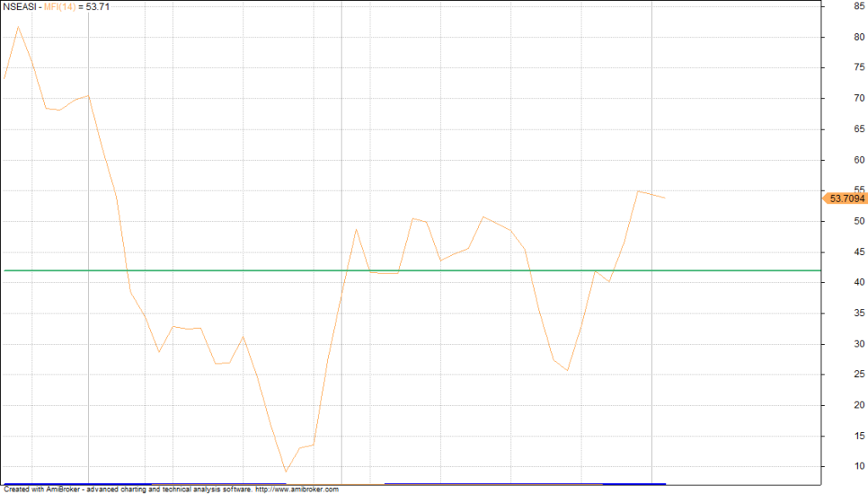Screen dimensions: 868x494
Task: Click the NSEASI symbol name in the title
Action: tap(19, 7)
